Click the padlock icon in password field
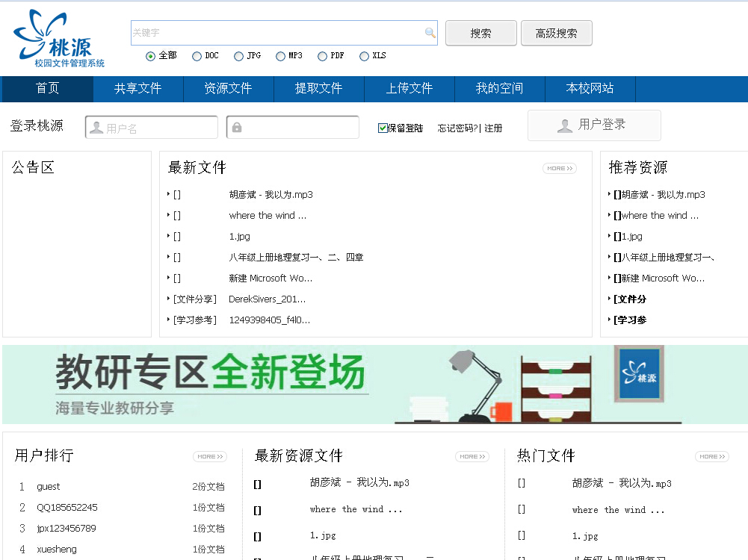 (236, 127)
